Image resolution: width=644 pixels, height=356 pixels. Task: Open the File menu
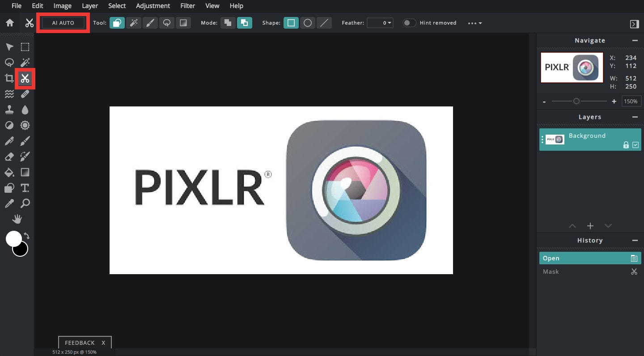point(17,6)
